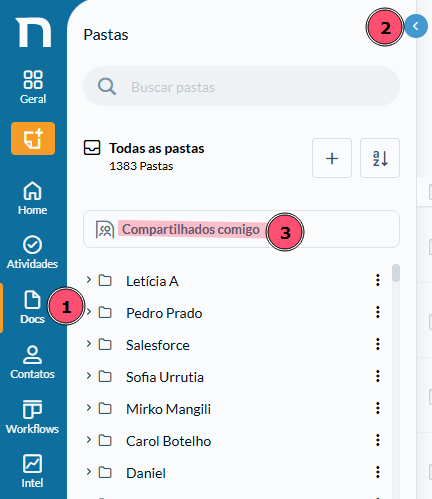Focus the Buscar pastas search field

(x=241, y=86)
